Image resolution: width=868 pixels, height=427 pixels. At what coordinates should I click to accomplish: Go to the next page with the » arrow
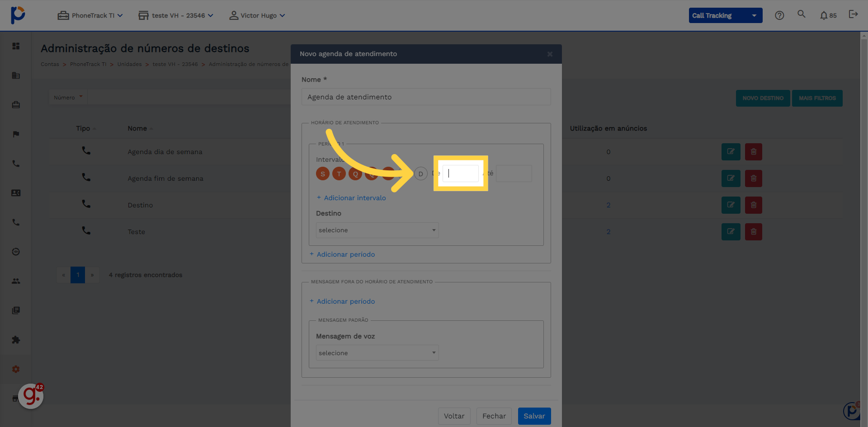click(92, 275)
